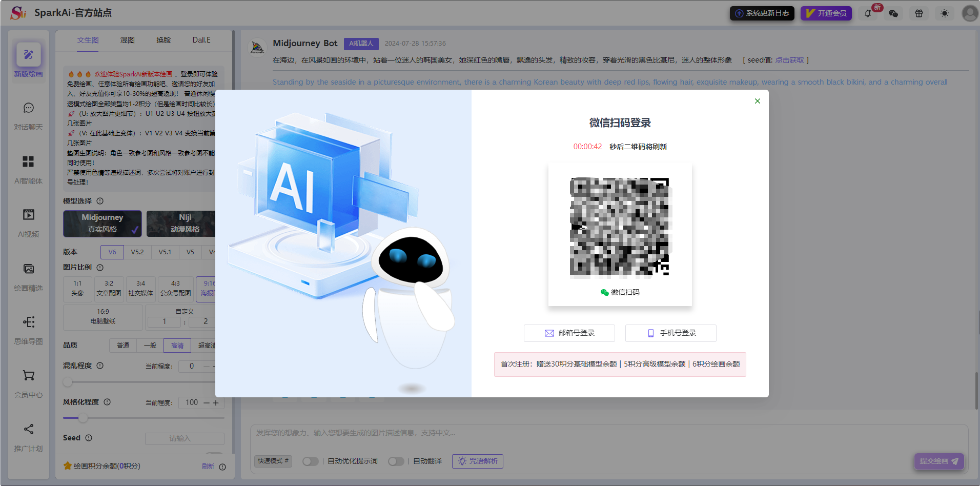Select version V6

112,252
